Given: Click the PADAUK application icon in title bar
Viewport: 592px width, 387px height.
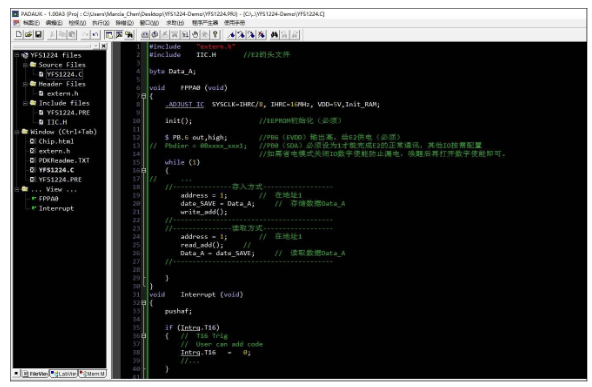Looking at the screenshot, I should click(15, 14).
